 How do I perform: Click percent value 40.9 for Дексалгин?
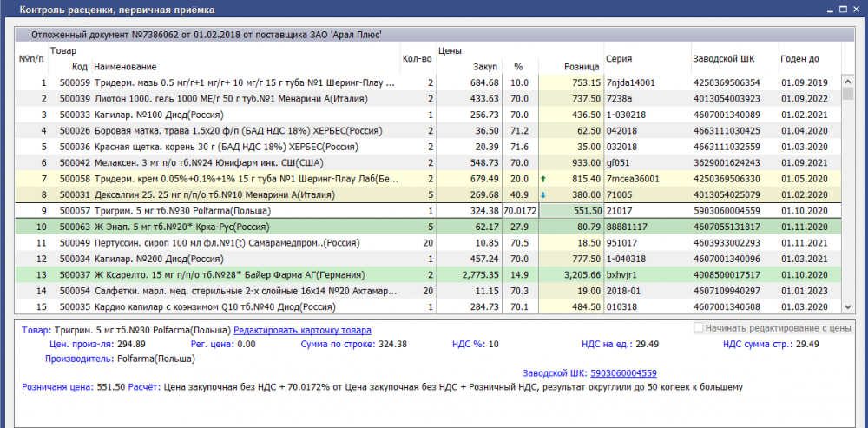click(x=520, y=194)
